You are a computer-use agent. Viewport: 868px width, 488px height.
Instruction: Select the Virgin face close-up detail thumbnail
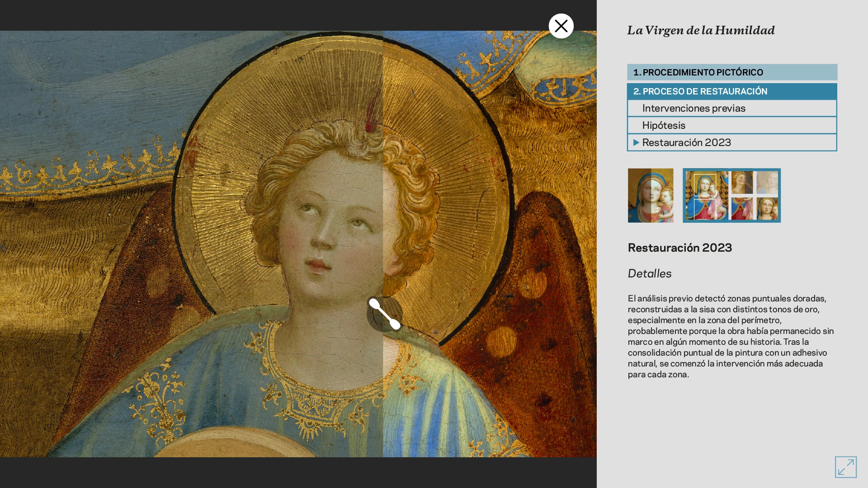(767, 209)
